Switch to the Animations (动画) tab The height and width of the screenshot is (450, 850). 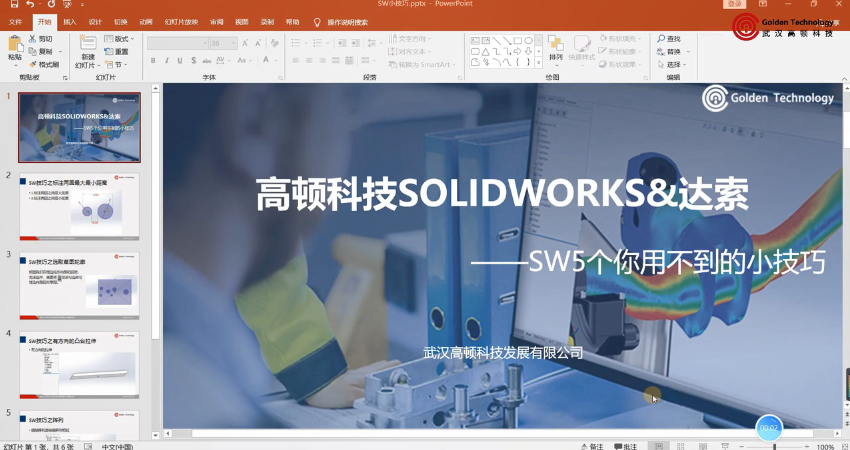coord(146,22)
